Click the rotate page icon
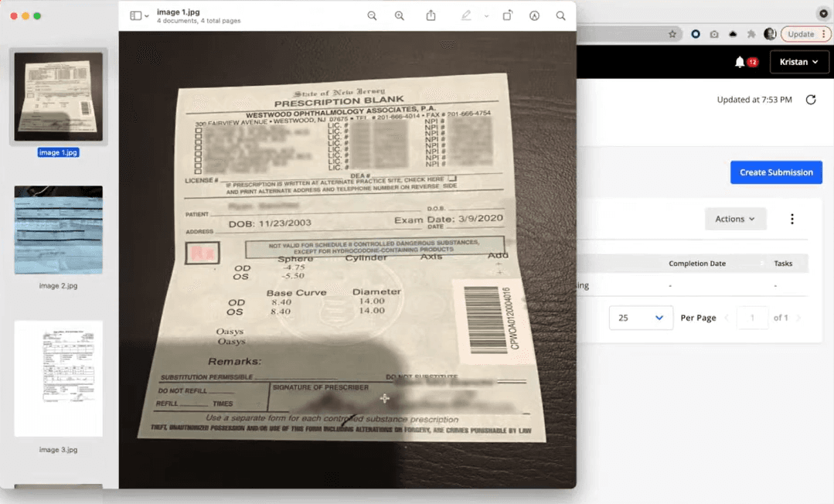834x504 pixels. click(x=507, y=15)
